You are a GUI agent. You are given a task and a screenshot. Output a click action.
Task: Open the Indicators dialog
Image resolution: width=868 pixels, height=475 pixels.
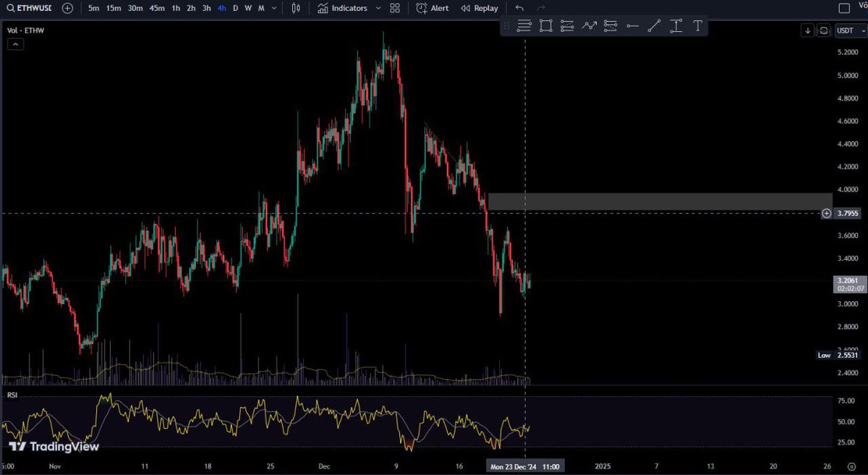point(342,8)
